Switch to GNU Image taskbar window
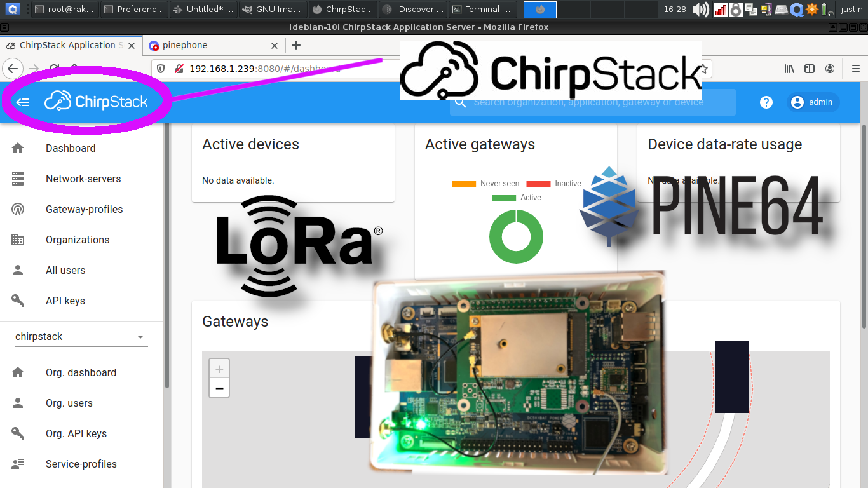The image size is (868, 488). pyautogui.click(x=271, y=10)
